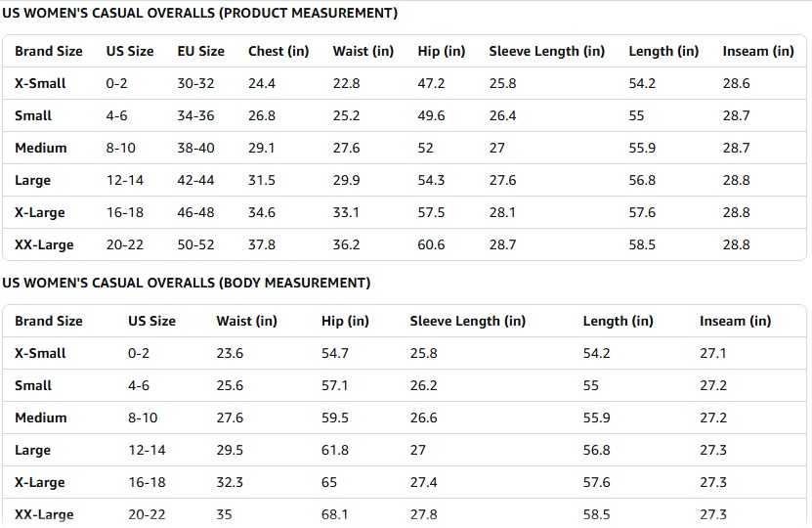This screenshot has width=812, height=528.
Task: Click Hip (in) header in body measurement table
Action: (345, 321)
